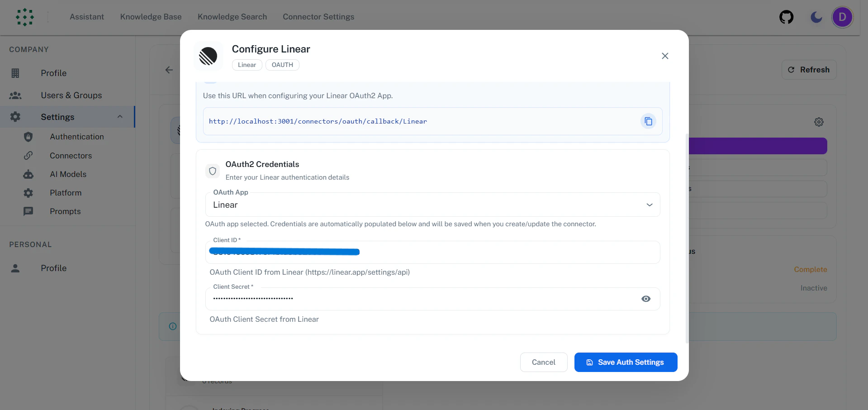Open the OAuth App dropdown
Screen dimensions: 868x410
(x=649, y=205)
